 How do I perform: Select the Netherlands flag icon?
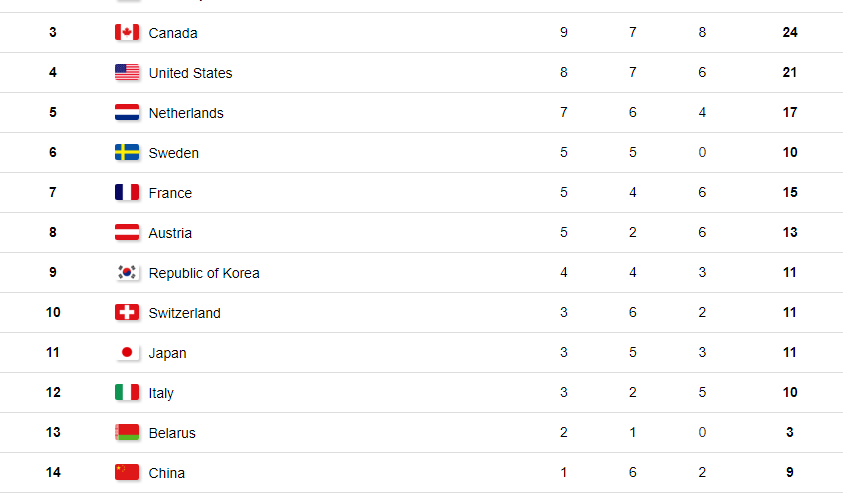127,112
